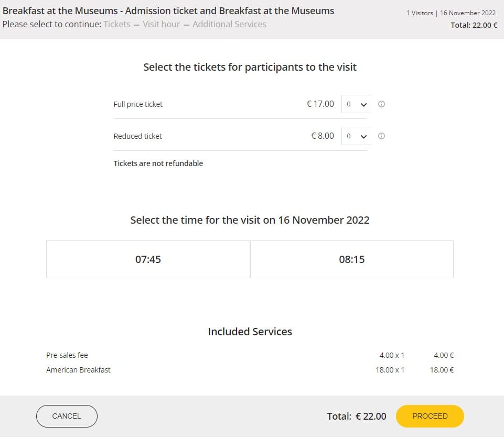Choose the 08:15 visit time slot
Viewport: 504px width, 438px height.
(352, 259)
